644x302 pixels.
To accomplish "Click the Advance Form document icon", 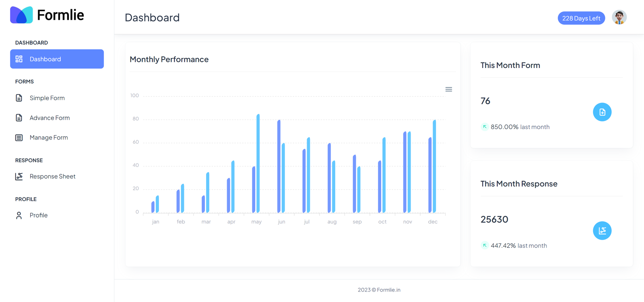I will pos(19,118).
